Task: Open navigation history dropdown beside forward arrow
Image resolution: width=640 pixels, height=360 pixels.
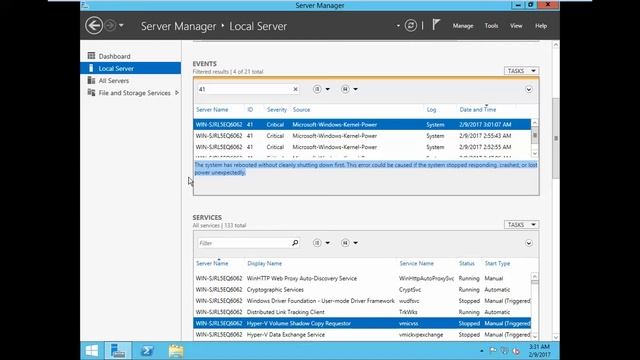Action: click(121, 26)
